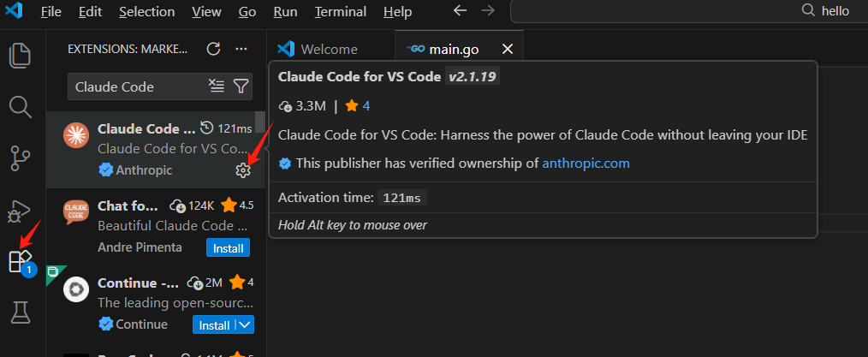Open the Search view in activity bar
Screen dimensions: 868x357
(21, 107)
